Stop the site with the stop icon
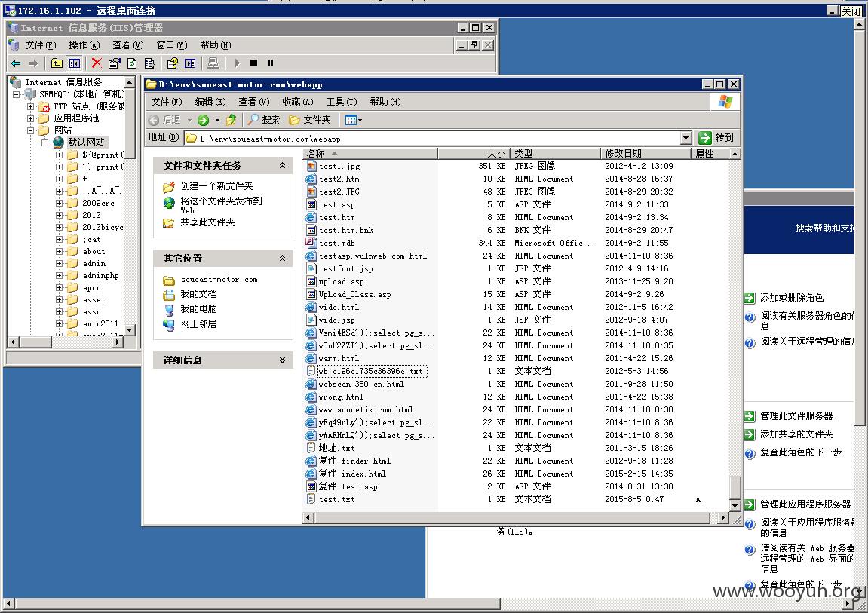 click(x=253, y=63)
